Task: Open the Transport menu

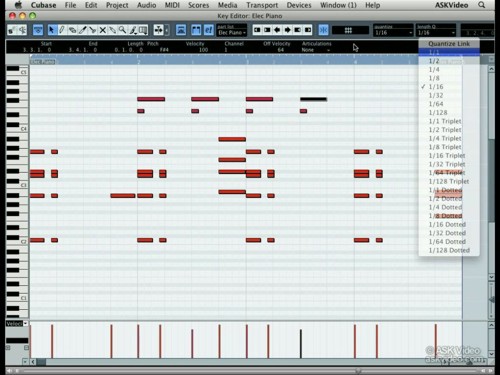Action: [x=262, y=5]
